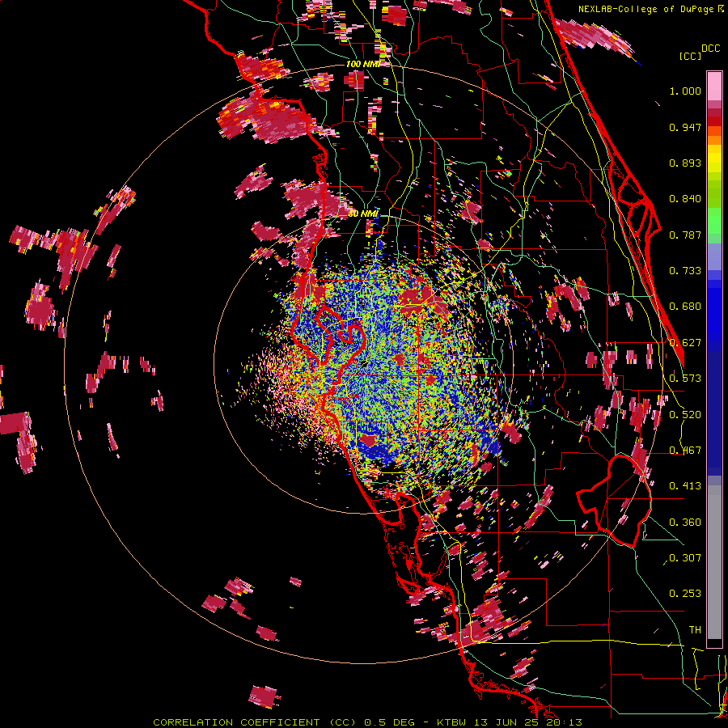728x728 pixels.
Task: Click the TH threshold label on the scale
Action: pos(695,630)
